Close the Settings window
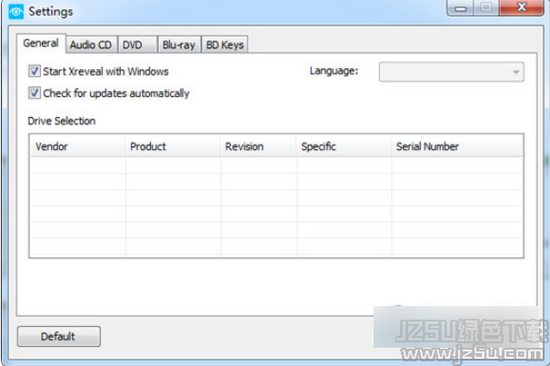550x366 pixels. pyautogui.click(x=522, y=7)
